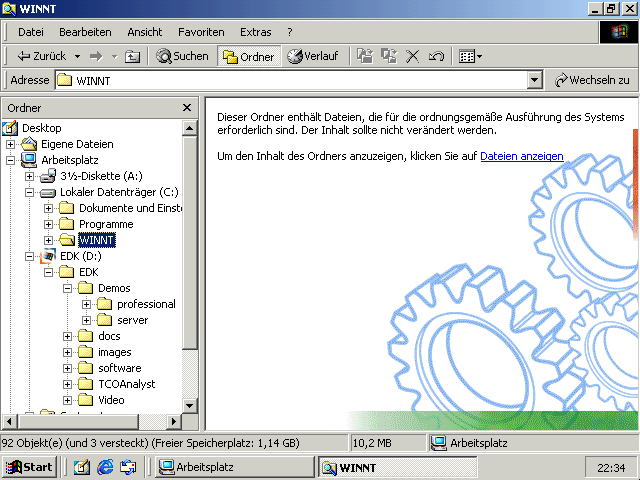Viewport: 640px width, 480px height.
Task: Expand the professional folder node
Action: [87, 304]
